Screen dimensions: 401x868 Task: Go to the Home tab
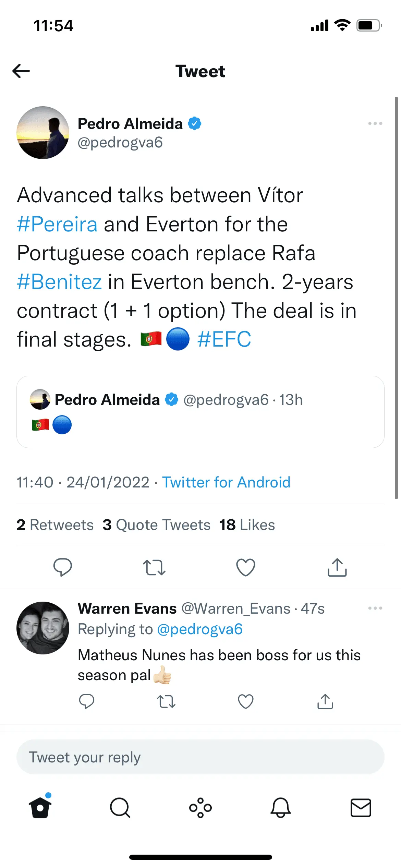[40, 808]
